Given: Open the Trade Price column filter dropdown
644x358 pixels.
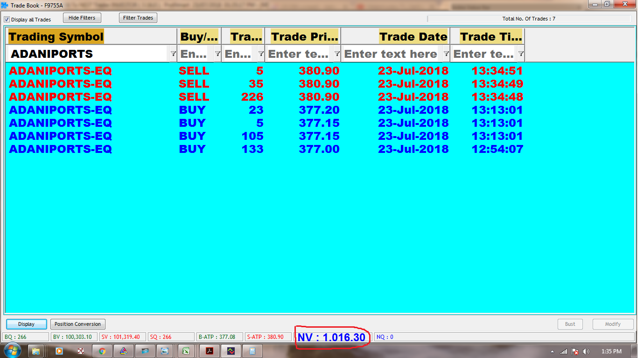Looking at the screenshot, I should (x=337, y=54).
